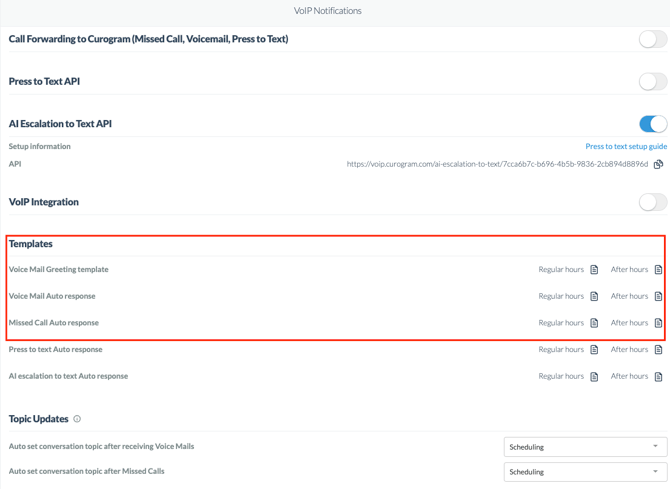Open Missed Call Auto response regular hours template

tap(594, 323)
